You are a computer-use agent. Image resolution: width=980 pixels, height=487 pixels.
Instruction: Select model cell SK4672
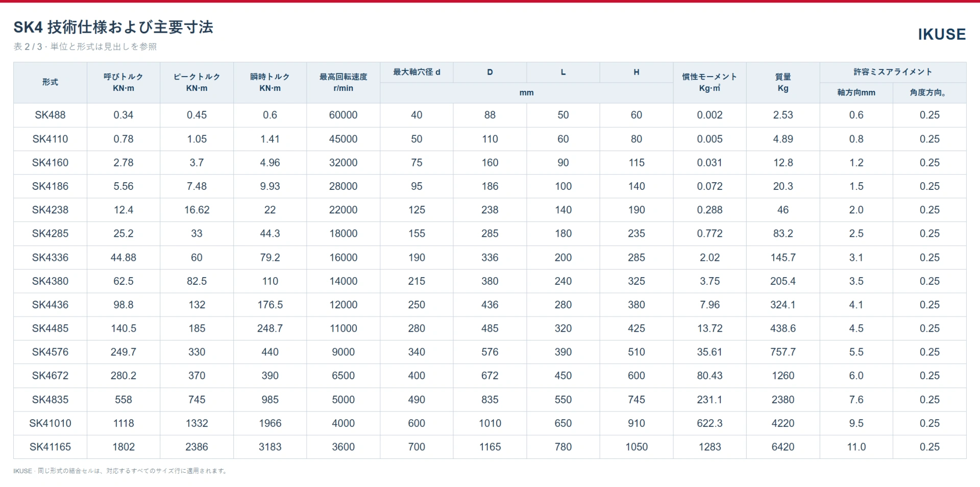50,376
